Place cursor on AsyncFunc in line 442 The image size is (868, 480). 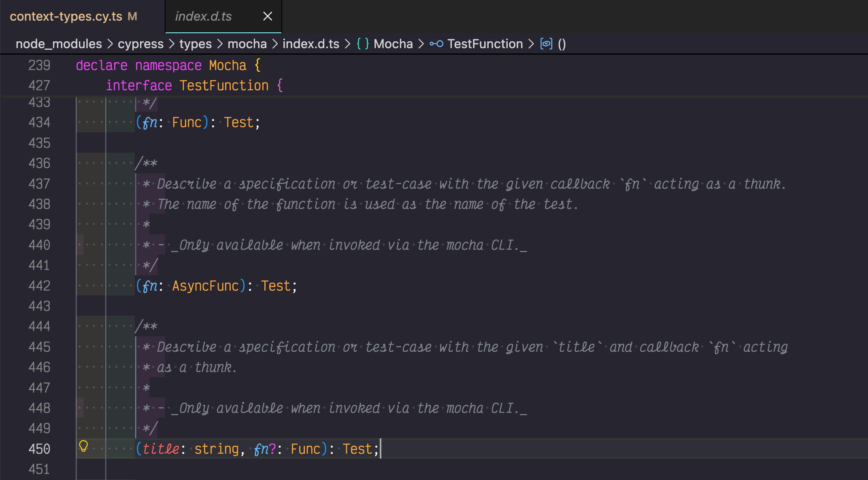[x=206, y=286]
